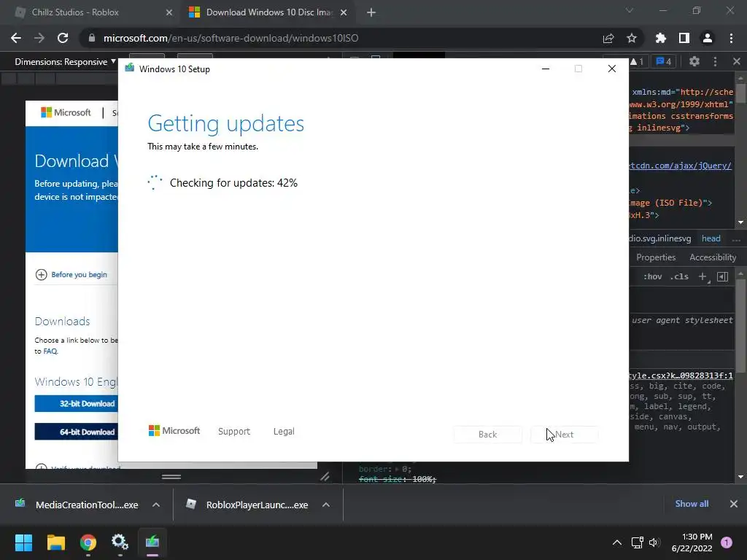Open Properties tab in DevTools
Screen dimensions: 747x560
[656, 257]
